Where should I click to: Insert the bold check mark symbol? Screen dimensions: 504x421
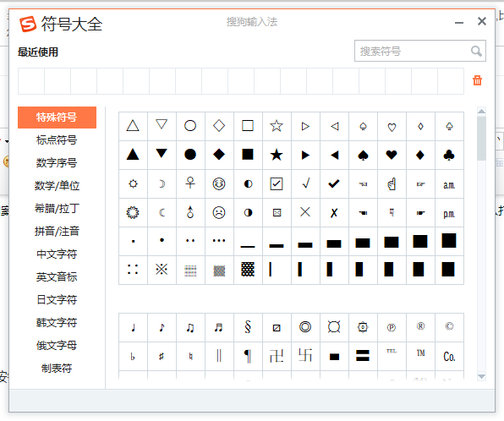pos(334,183)
